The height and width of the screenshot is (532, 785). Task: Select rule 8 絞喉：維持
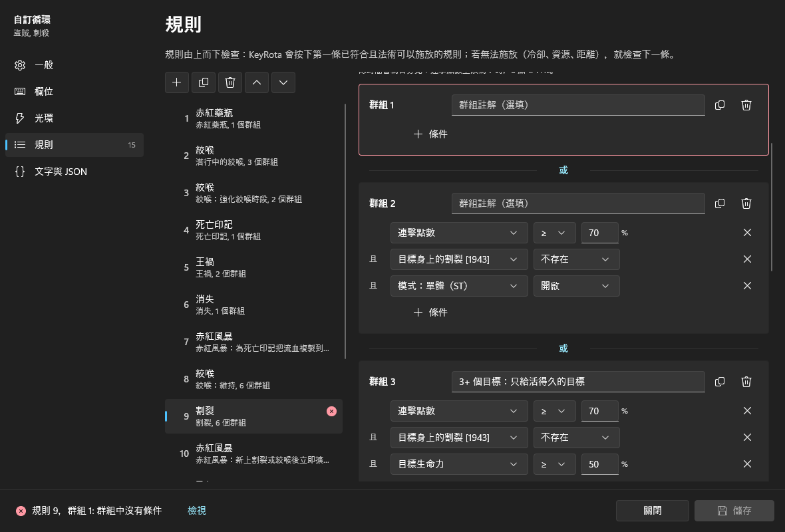tap(254, 379)
